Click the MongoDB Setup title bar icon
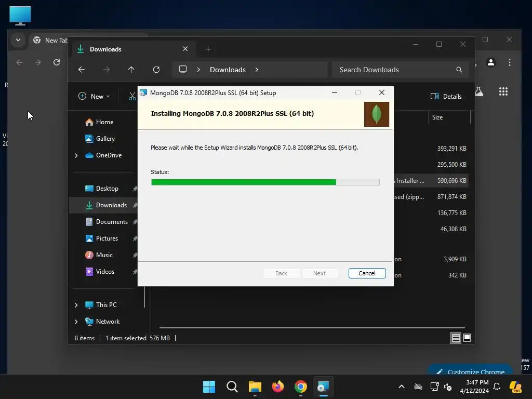Viewport: 532px width, 399px height. (x=143, y=92)
